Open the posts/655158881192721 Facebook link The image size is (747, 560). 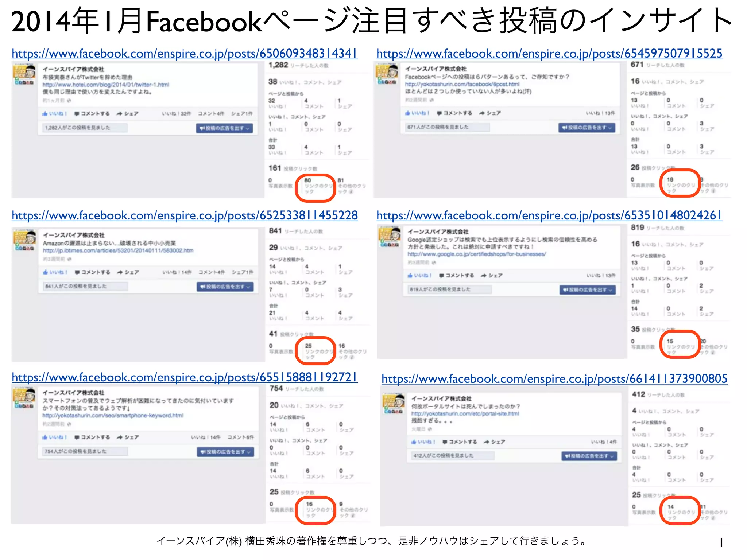pyautogui.click(x=185, y=377)
